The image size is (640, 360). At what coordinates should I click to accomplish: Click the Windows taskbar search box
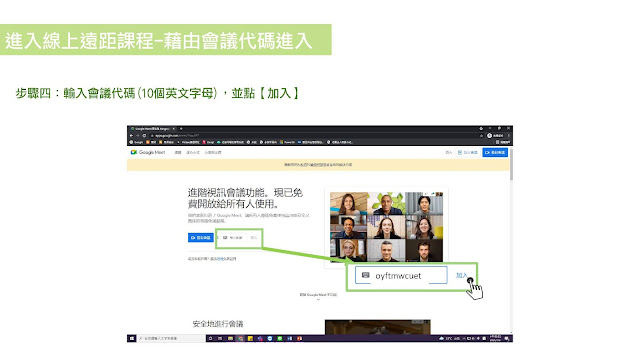[x=171, y=338]
